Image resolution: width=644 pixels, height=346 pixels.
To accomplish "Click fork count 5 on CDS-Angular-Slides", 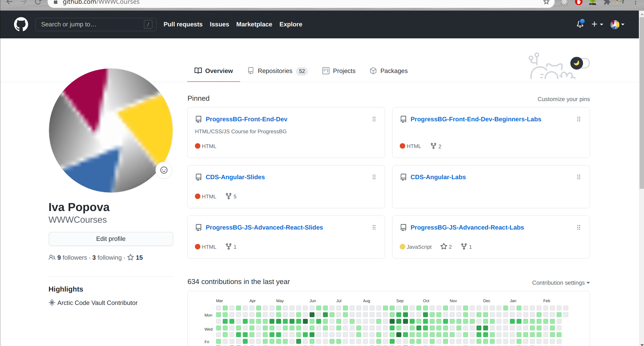I will pos(231,196).
